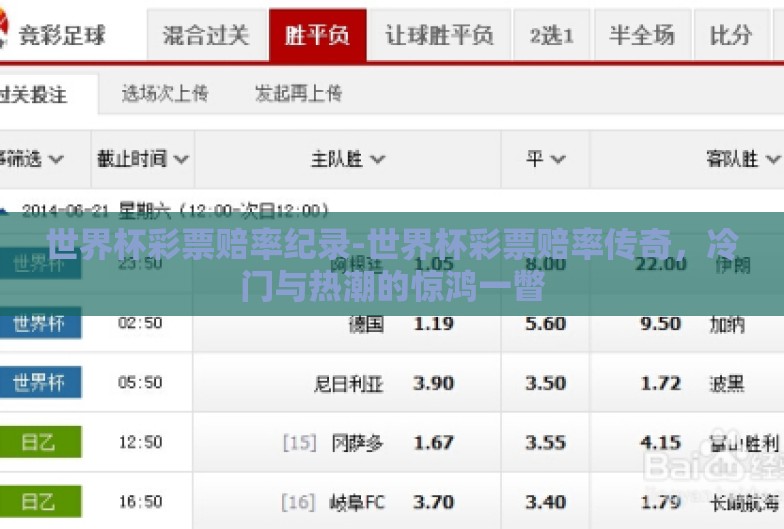Viewport: 784px width, 529px height.
Task: Select 尼日利亚 home win odds 3.90
Action: [x=434, y=384]
